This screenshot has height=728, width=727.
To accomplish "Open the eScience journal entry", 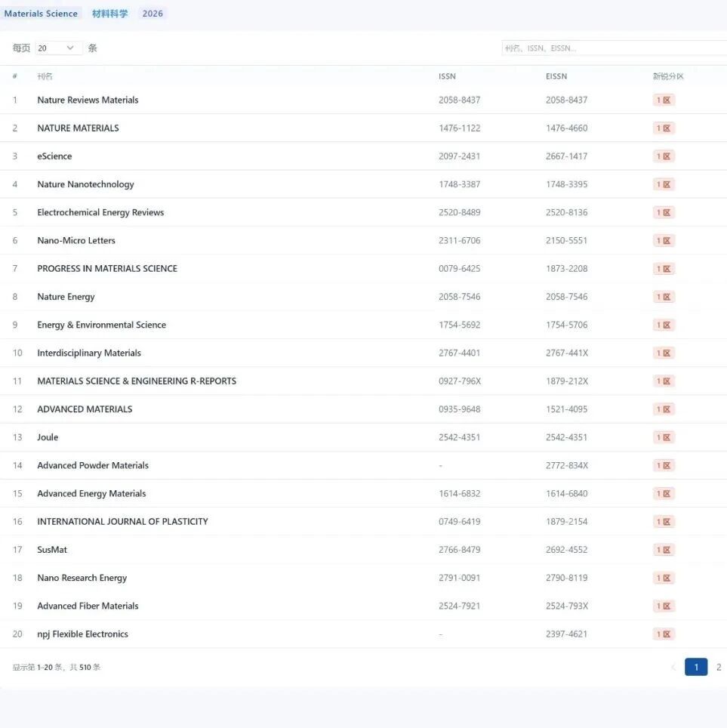I will click(54, 156).
